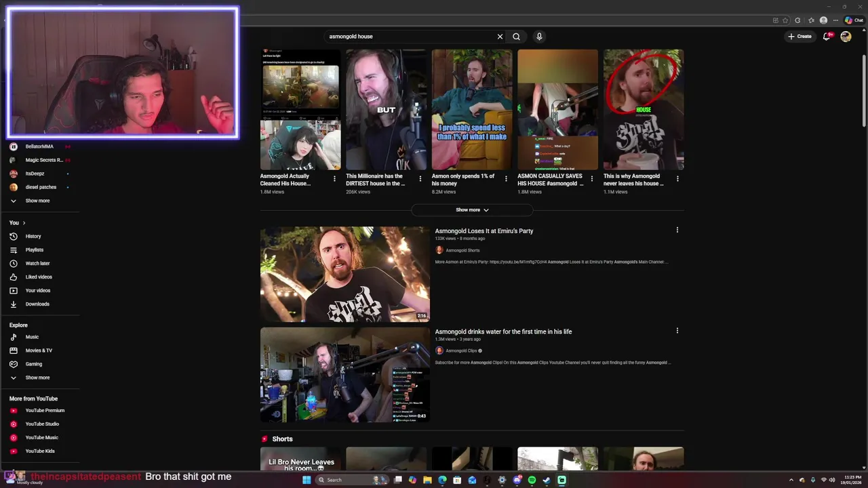Open Spotify from the taskbar
Viewport: 868px width, 488px height.
pos(532,480)
